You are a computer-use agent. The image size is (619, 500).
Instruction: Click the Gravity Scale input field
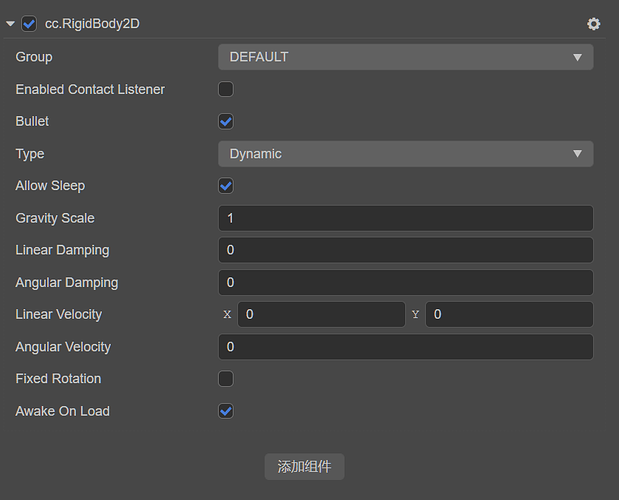(x=405, y=218)
